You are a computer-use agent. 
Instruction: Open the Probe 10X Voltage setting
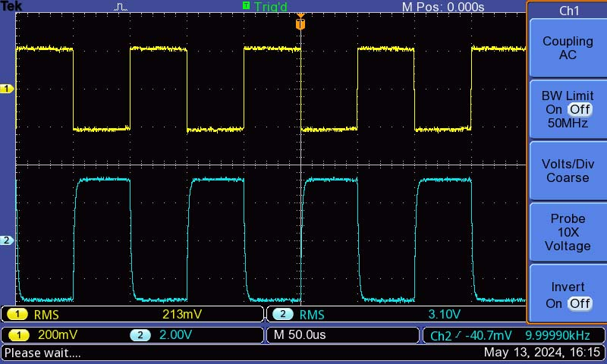[x=568, y=232]
